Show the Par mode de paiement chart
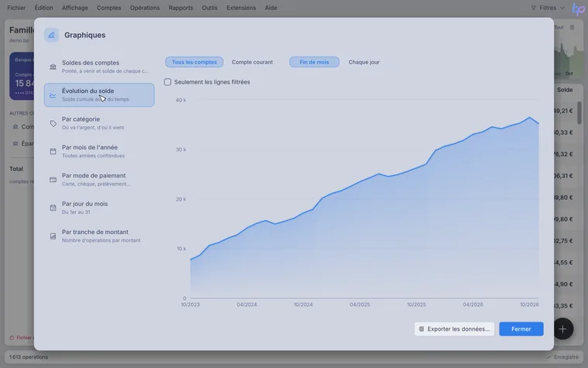The image size is (588, 368). [x=99, y=180]
